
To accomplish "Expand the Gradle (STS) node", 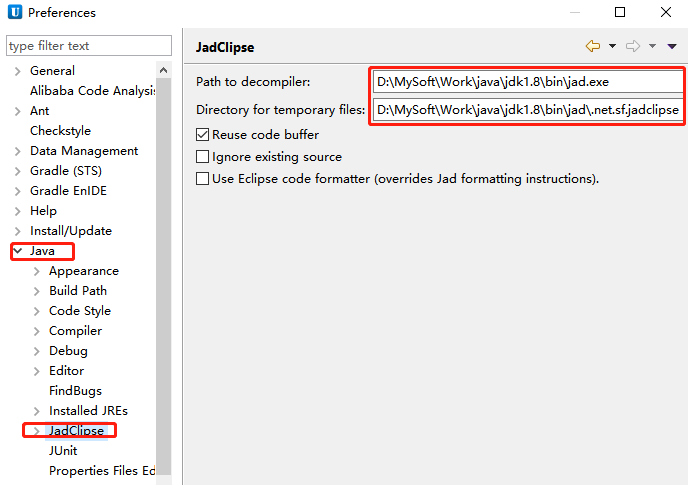I will tap(18, 171).
